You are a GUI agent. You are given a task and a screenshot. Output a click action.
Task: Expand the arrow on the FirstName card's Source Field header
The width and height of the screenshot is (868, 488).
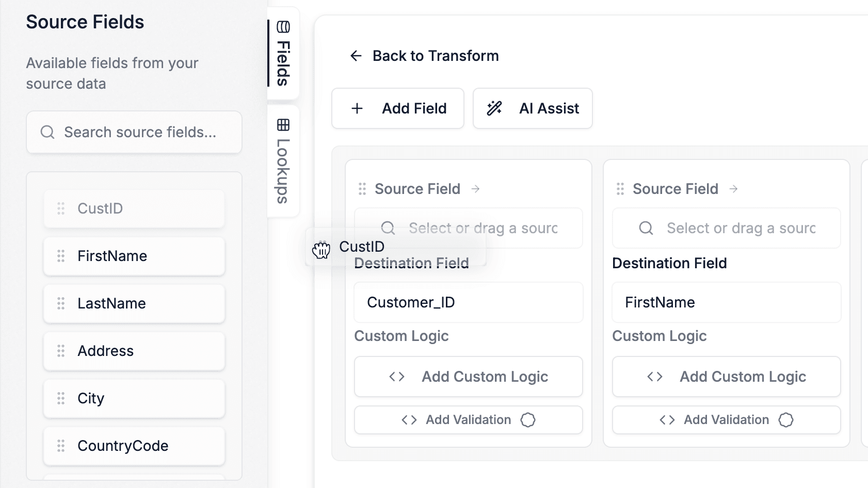pos(733,188)
